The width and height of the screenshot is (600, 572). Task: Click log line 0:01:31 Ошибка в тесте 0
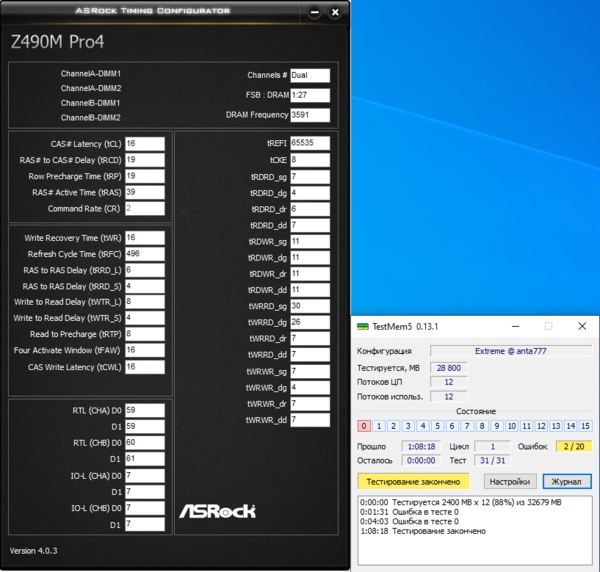point(409,512)
